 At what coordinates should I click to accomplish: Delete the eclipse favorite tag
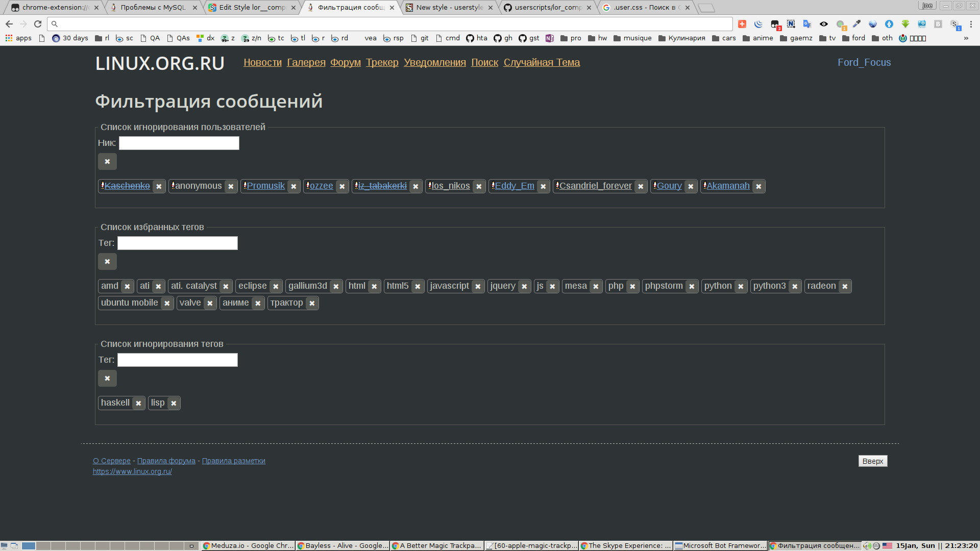[276, 287]
